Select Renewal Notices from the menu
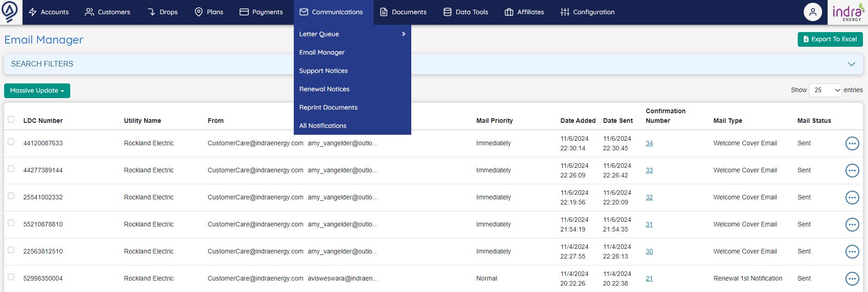This screenshot has width=868, height=292. [353, 89]
